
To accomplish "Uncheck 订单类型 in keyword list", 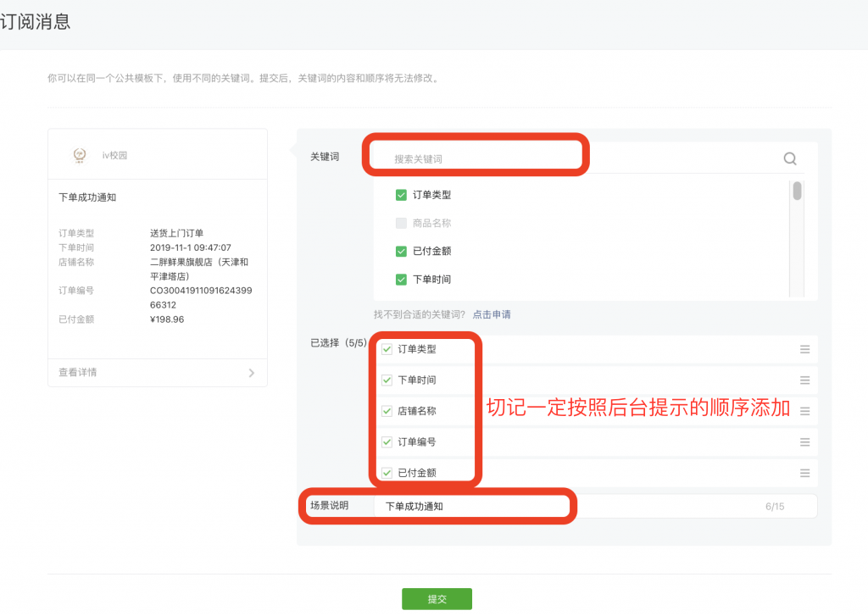I will (401, 195).
